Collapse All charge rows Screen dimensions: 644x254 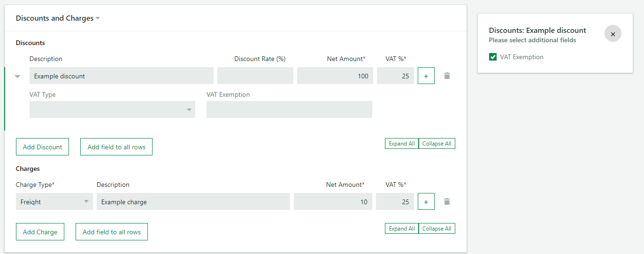coord(437,229)
